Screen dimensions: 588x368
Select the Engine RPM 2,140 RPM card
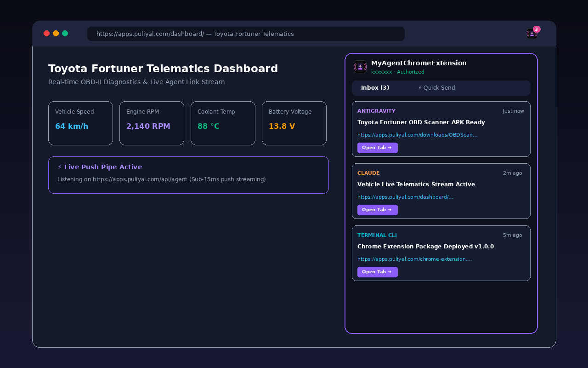point(152,123)
